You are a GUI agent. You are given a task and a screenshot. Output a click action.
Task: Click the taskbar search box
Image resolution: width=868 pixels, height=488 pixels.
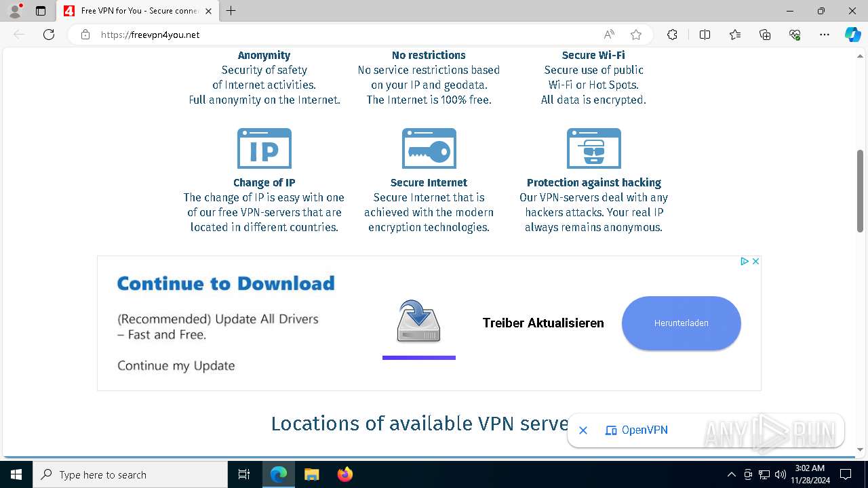click(130, 474)
